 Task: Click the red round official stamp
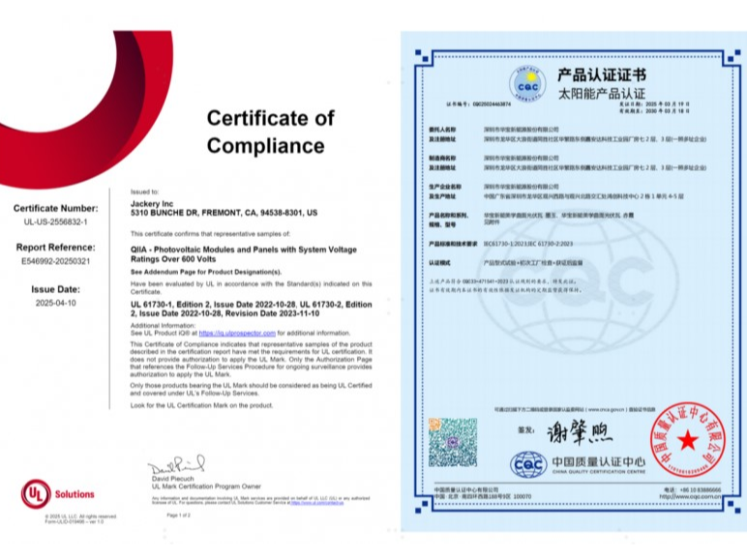687,440
